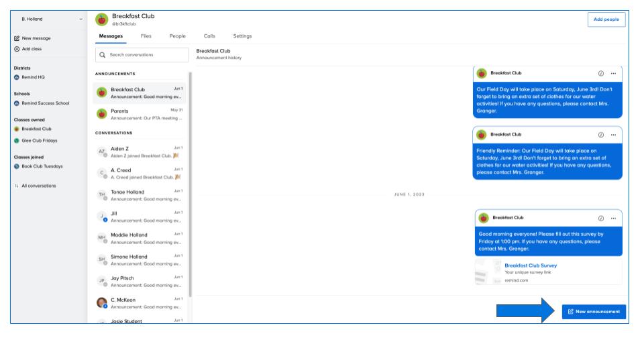Screen dimensions: 644x362
Task: Open three-dot menu on survey announcement
Action: point(613,218)
